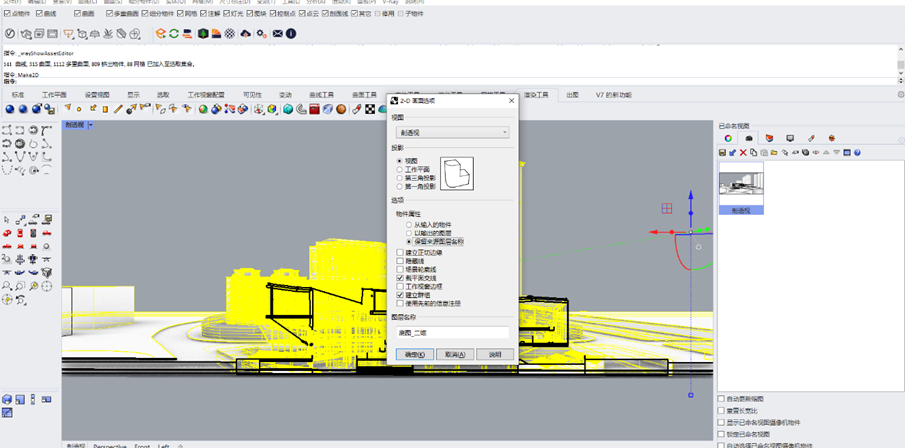Toggle the 点物件 selection filter checkbox

[6, 13]
